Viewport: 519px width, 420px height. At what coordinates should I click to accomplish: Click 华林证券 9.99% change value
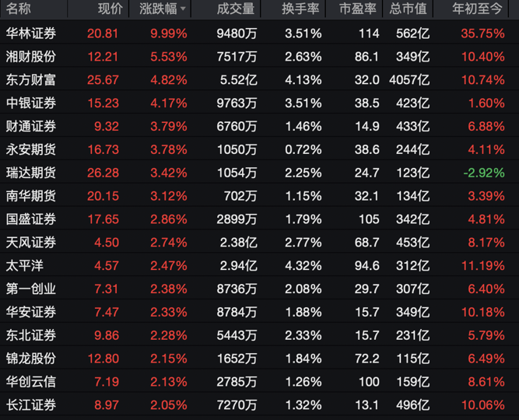tap(169, 33)
